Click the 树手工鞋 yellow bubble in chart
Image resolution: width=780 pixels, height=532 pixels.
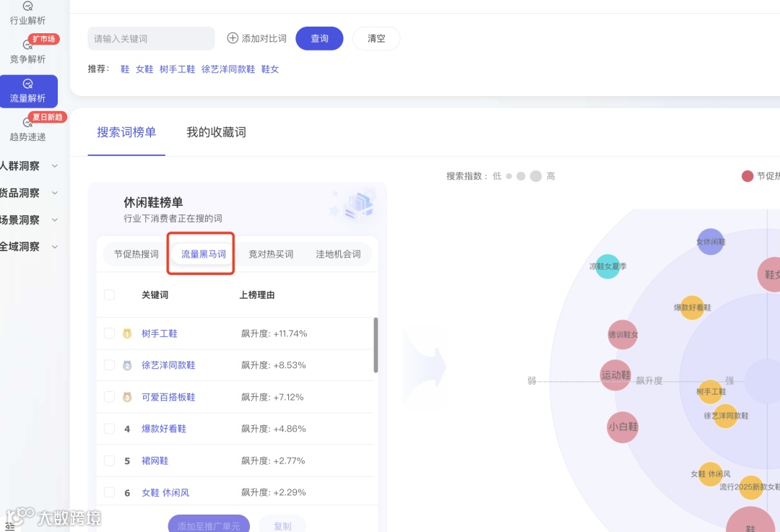[711, 392]
